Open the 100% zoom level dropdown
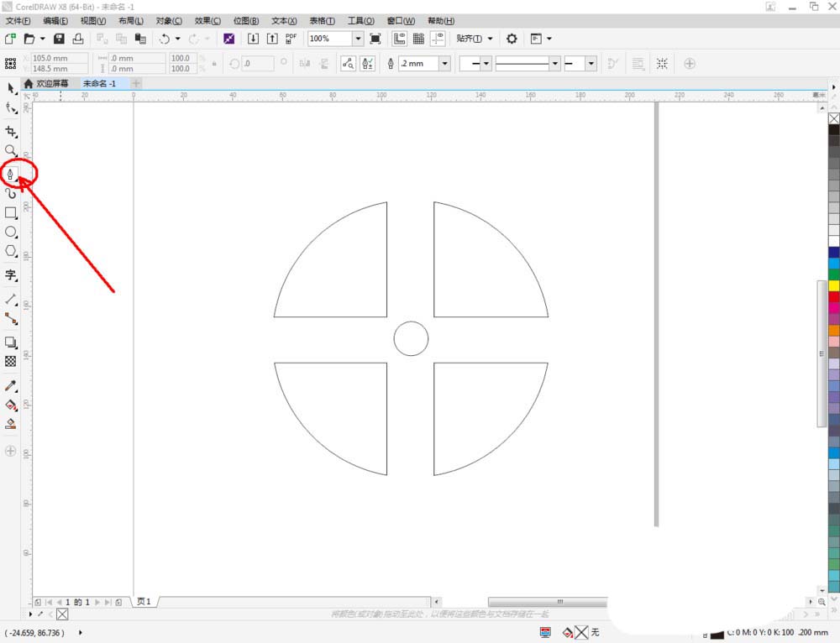840x643 pixels. click(358, 39)
